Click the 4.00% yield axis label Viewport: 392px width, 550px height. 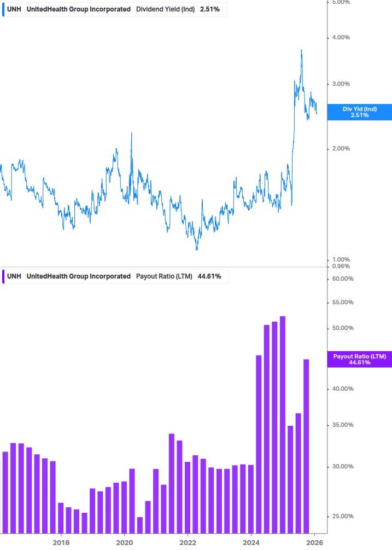[341, 38]
